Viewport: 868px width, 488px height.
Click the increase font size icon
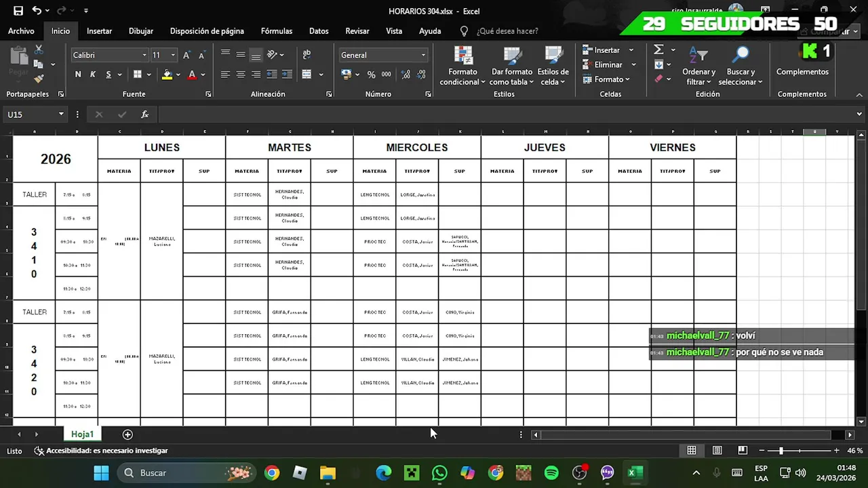pos(186,55)
